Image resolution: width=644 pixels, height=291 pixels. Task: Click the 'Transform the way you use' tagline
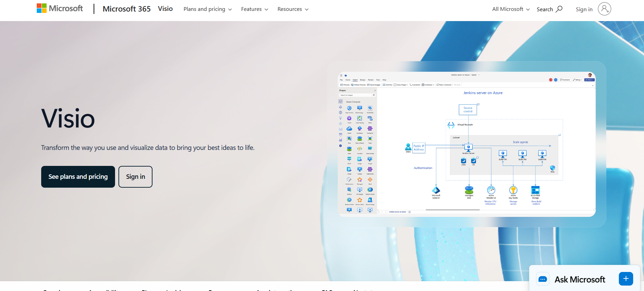tap(148, 148)
